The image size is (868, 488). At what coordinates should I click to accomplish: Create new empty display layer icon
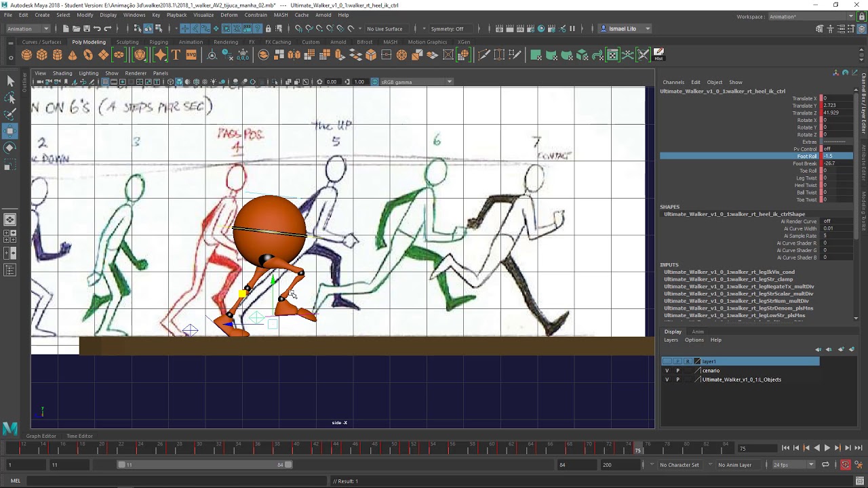(x=842, y=350)
